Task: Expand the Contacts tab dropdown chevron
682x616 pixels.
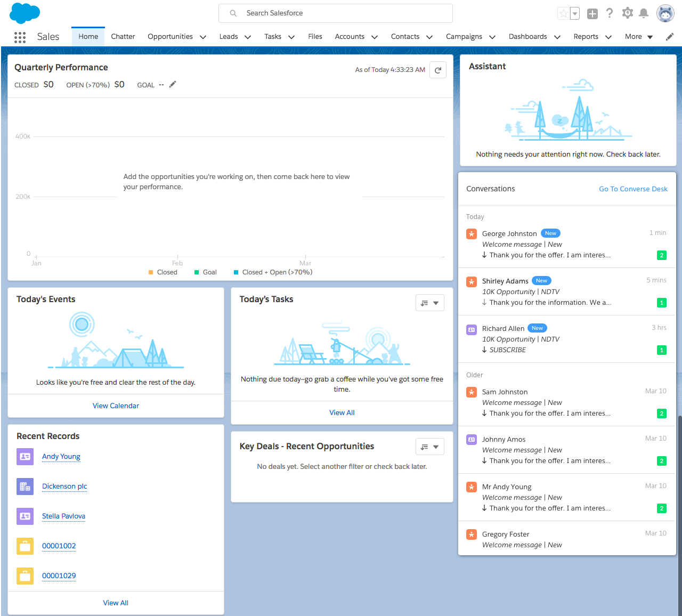Action: (429, 37)
